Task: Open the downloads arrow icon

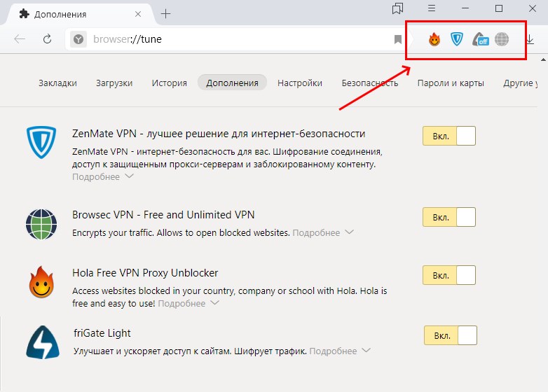Action: [530, 39]
